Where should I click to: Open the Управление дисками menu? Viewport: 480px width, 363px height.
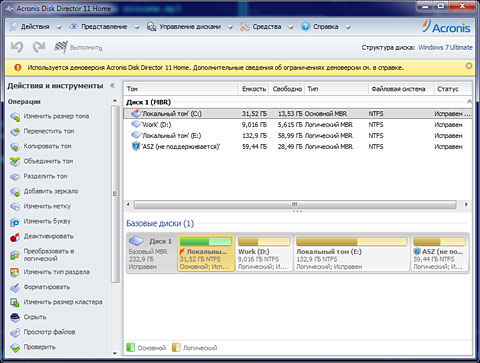click(x=190, y=27)
